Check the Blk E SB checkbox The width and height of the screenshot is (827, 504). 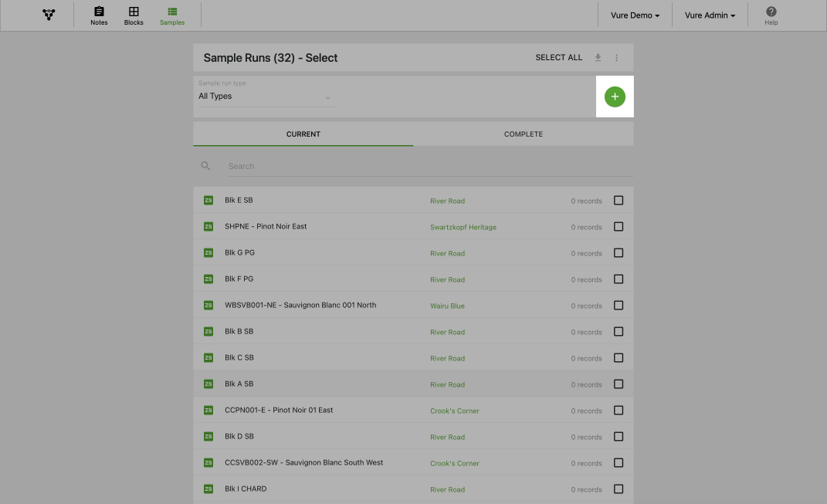[619, 201]
